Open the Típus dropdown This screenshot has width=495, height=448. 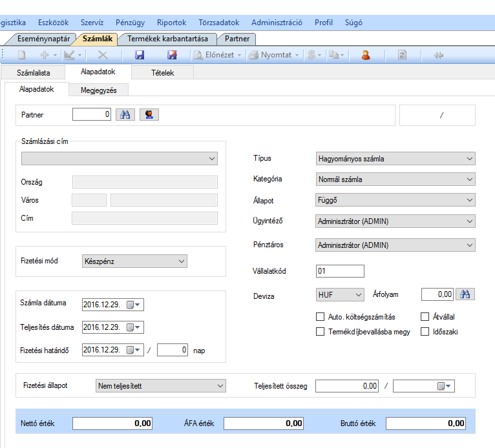click(395, 159)
